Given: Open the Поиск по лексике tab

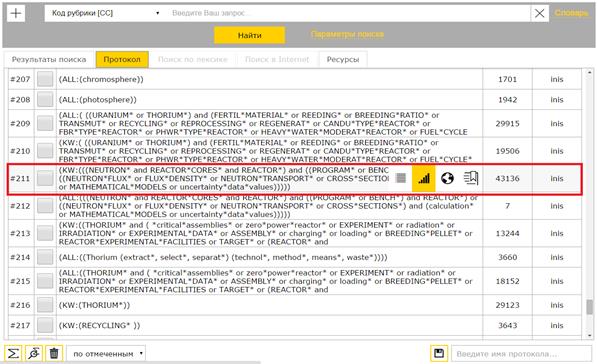Looking at the screenshot, I should [192, 59].
